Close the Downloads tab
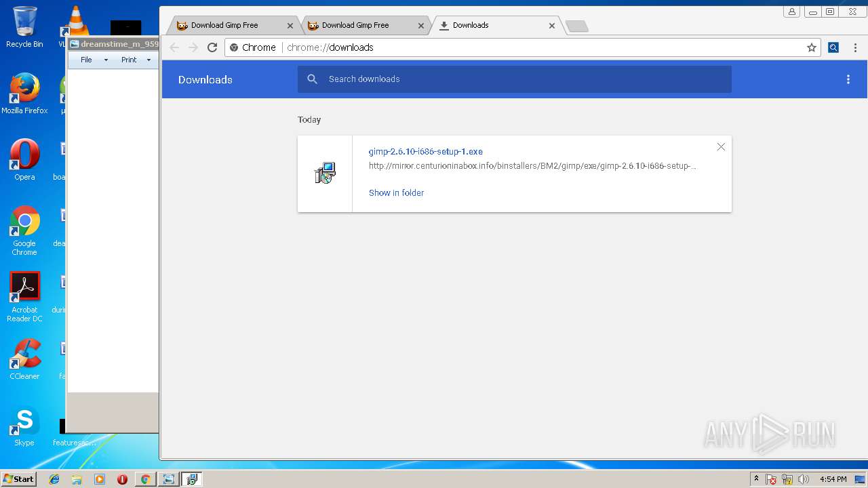 click(x=552, y=26)
